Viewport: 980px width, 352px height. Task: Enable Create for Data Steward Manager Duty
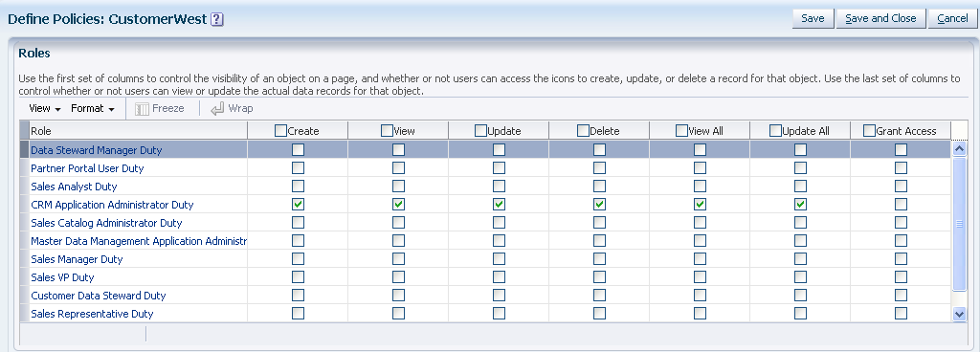[299, 150]
